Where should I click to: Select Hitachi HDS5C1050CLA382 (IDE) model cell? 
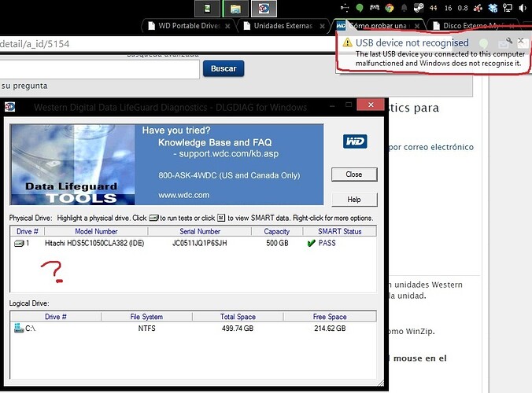click(94, 243)
